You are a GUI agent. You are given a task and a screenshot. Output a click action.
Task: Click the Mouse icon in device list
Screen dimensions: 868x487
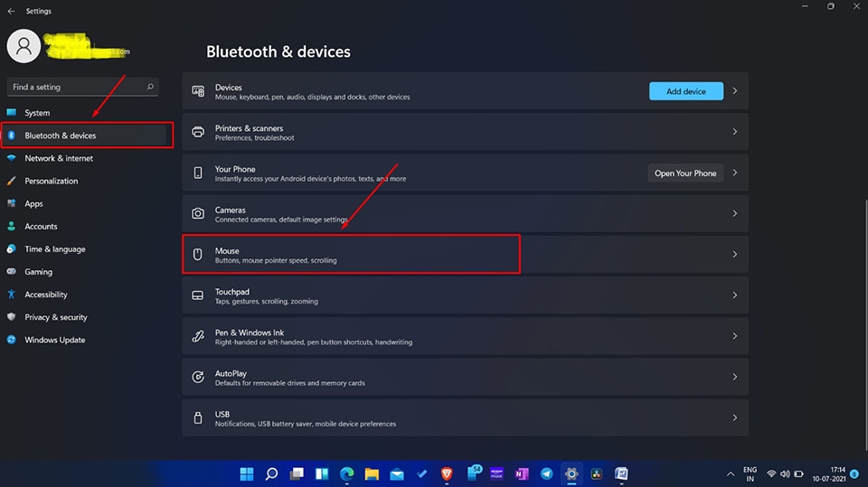[197, 255]
